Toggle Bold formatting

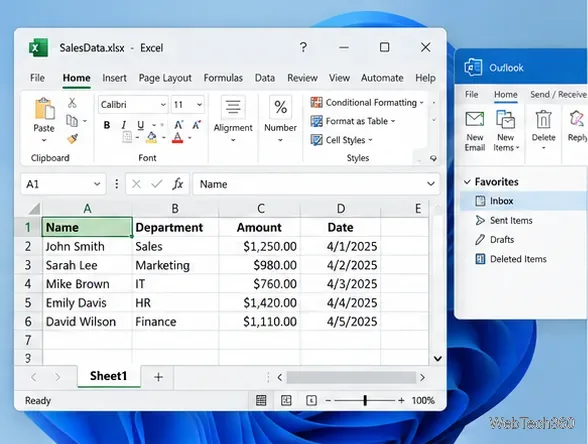107,125
